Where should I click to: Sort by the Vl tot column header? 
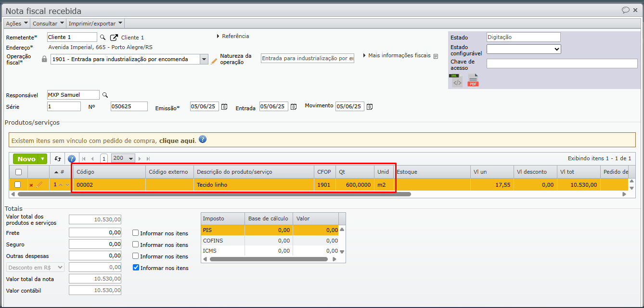coord(579,172)
